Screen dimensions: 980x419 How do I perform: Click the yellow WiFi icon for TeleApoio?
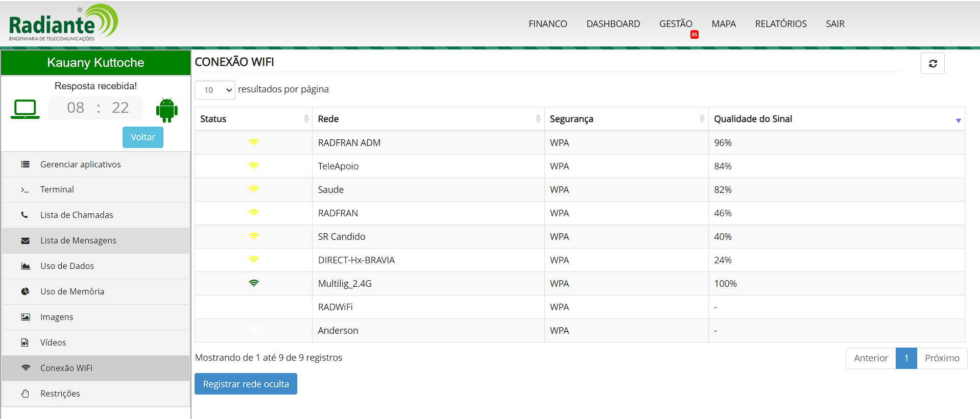coord(254,166)
